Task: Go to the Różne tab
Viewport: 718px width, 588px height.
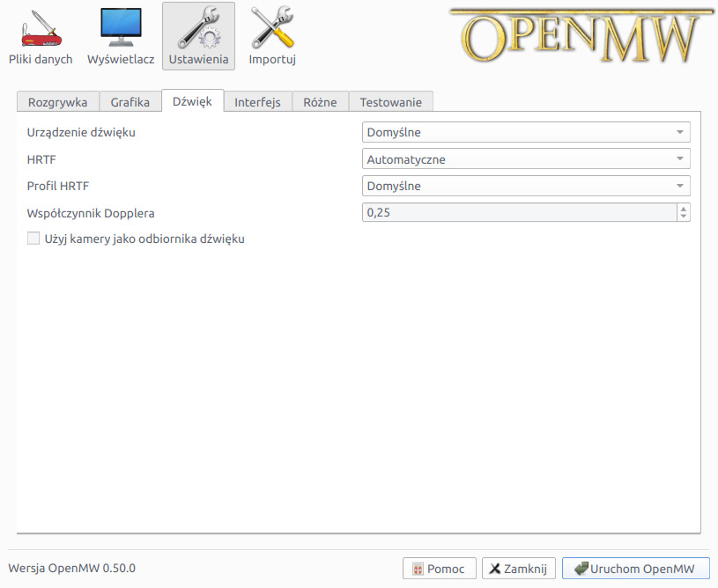Action: 320,102
